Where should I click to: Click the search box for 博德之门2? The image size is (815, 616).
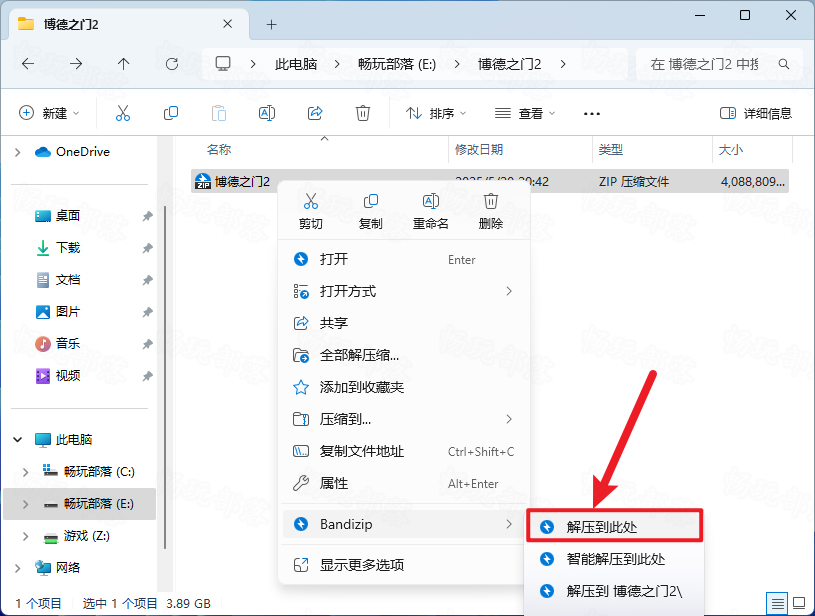coord(719,64)
